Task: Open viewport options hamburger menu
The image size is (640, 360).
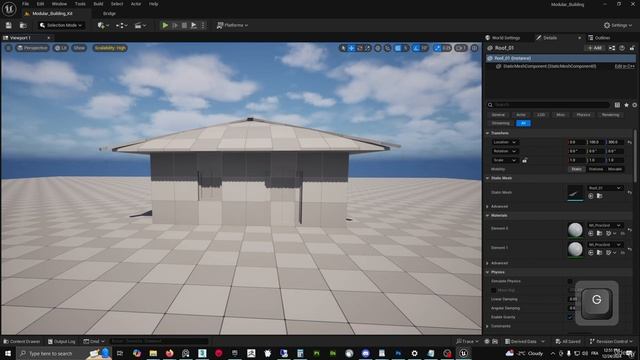Action: (x=8, y=48)
